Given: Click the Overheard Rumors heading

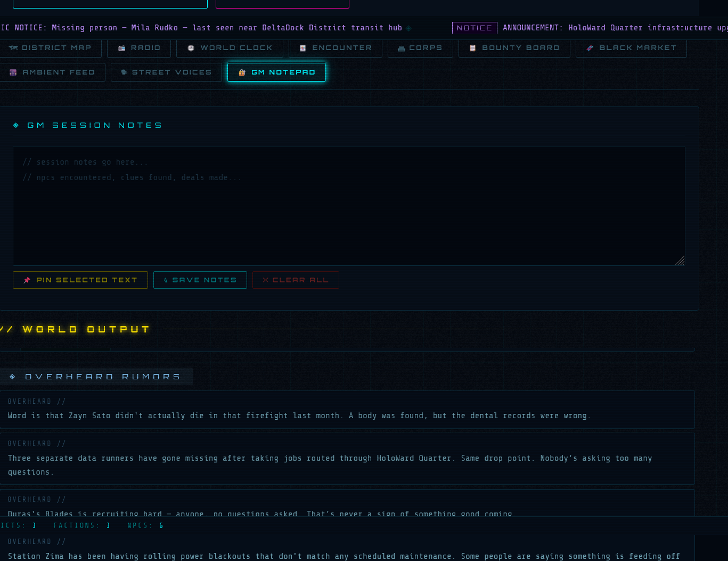Looking at the screenshot, I should 103,377.
